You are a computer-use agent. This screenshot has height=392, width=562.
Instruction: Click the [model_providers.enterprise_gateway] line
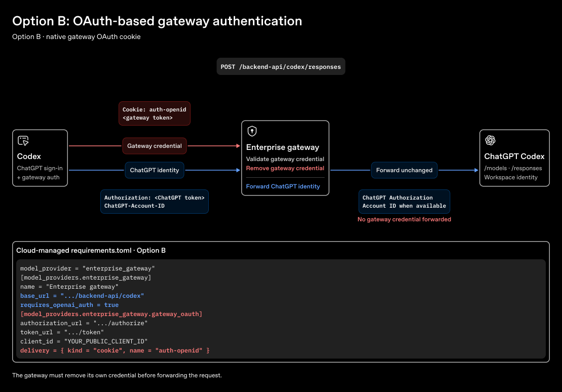pyautogui.click(x=86, y=278)
